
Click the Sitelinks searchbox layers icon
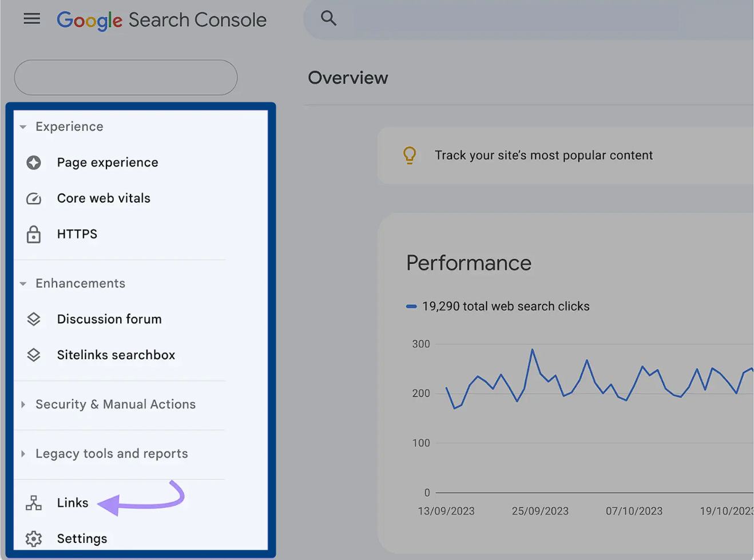34,355
